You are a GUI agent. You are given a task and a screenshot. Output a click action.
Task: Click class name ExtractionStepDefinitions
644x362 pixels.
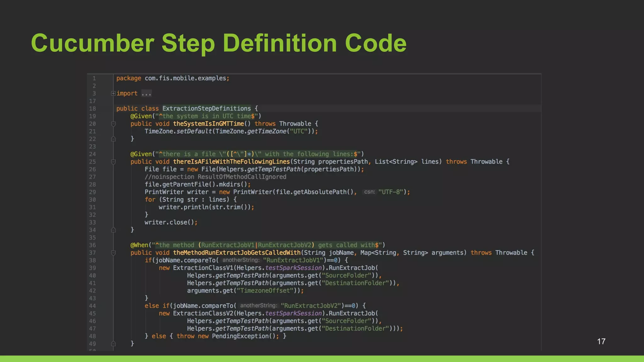click(x=207, y=108)
